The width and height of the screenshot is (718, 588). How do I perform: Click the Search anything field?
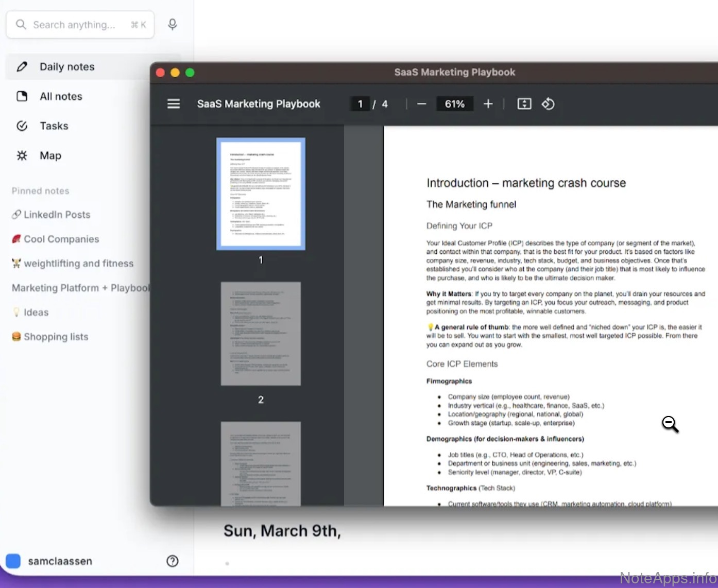[x=75, y=25]
